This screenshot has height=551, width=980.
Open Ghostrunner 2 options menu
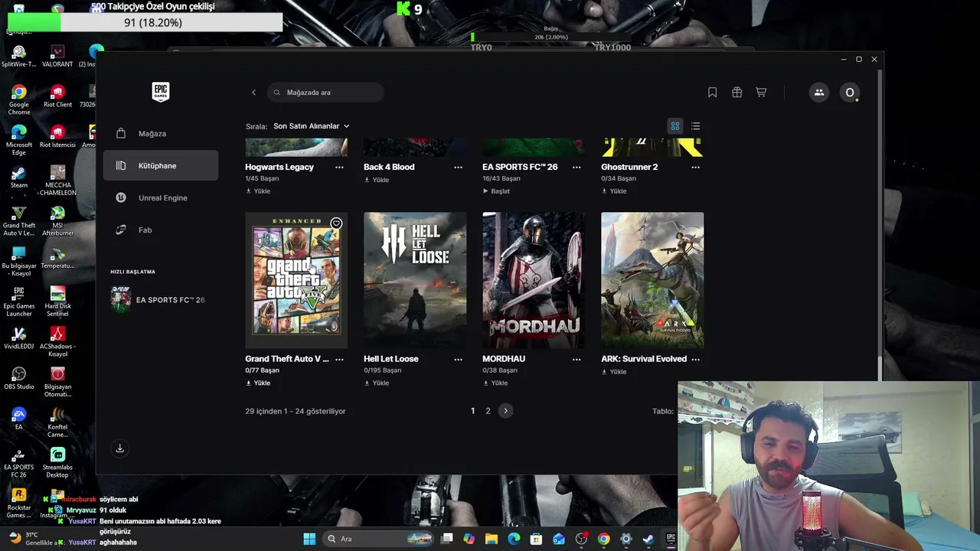(695, 167)
